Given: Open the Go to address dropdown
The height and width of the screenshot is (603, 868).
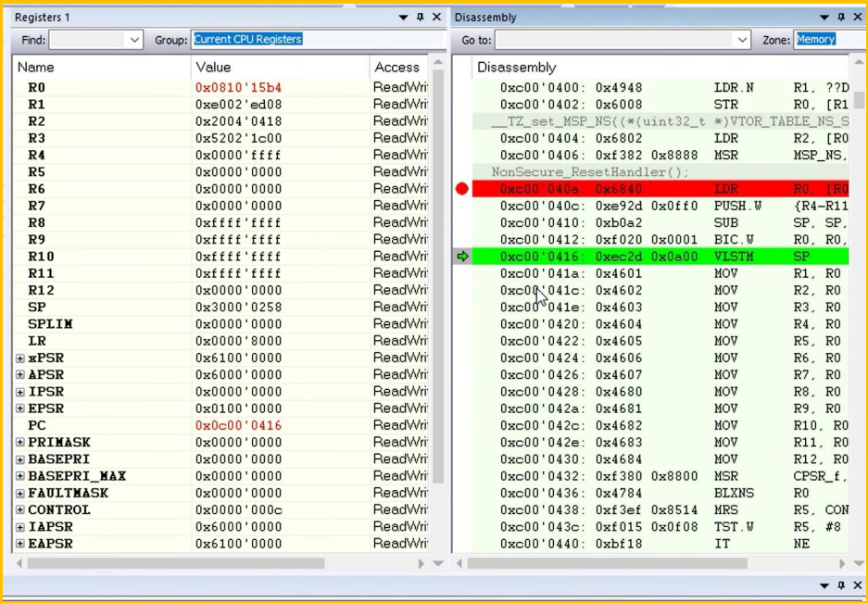Looking at the screenshot, I should tap(742, 40).
